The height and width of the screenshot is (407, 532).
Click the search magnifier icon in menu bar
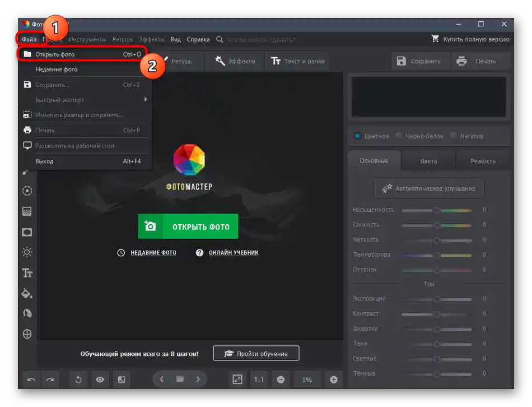tap(220, 39)
